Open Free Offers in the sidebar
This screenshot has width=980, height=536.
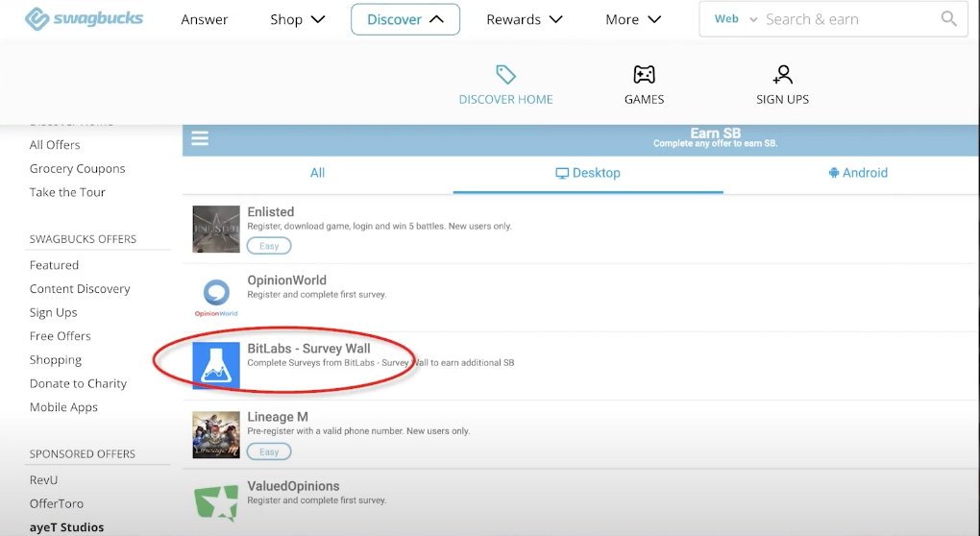[x=60, y=336]
